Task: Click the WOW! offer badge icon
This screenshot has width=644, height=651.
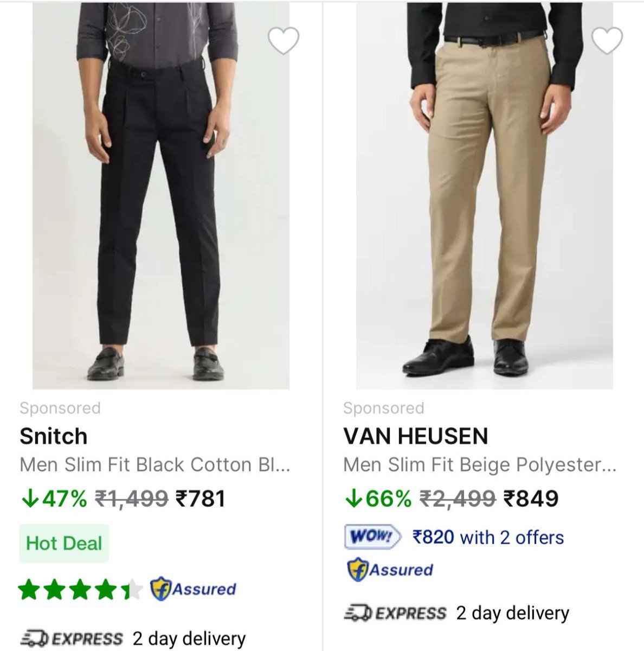Action: click(x=373, y=537)
